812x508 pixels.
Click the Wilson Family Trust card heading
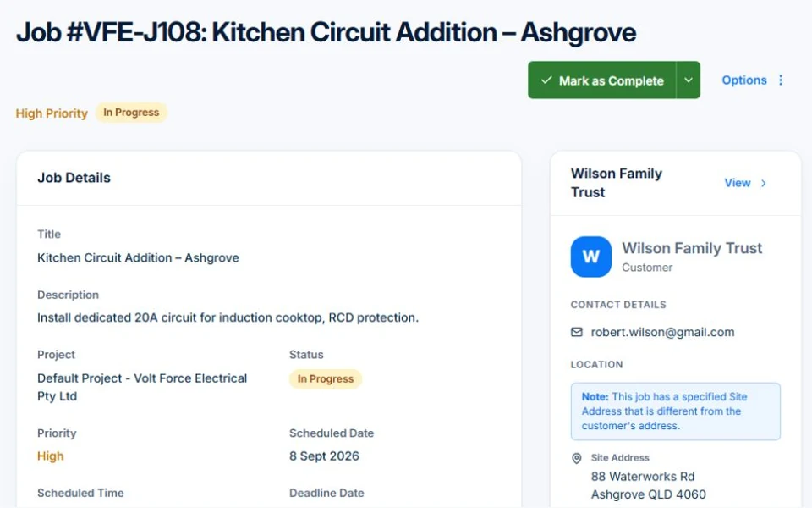coord(617,183)
